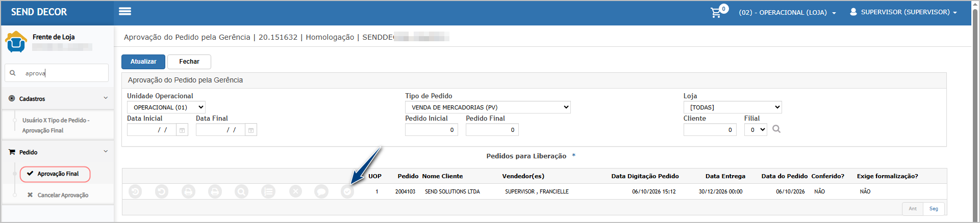Click the undo arrow icon in order row

[162, 191]
